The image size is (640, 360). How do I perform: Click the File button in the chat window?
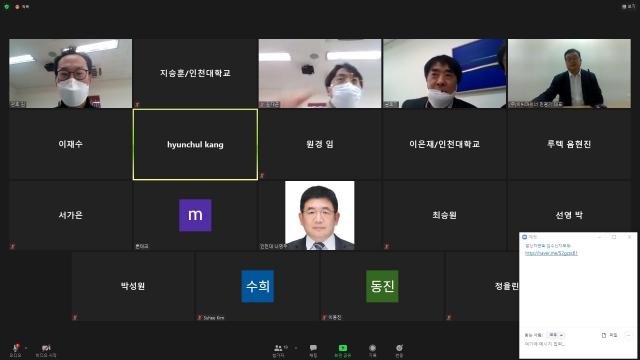(609, 335)
